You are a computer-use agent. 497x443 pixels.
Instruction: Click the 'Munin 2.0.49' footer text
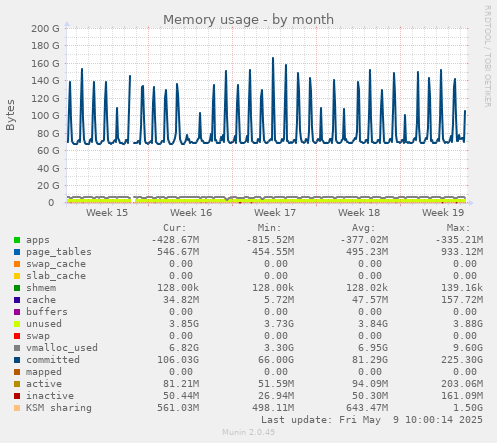(249, 432)
